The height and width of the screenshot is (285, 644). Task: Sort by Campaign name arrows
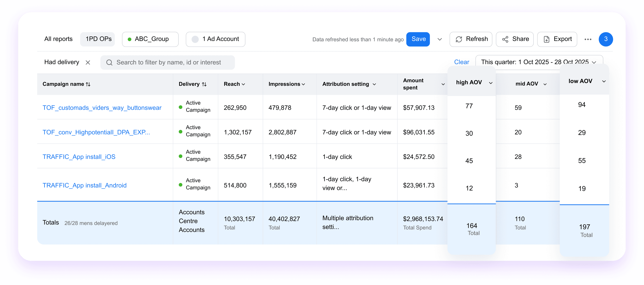pos(88,84)
